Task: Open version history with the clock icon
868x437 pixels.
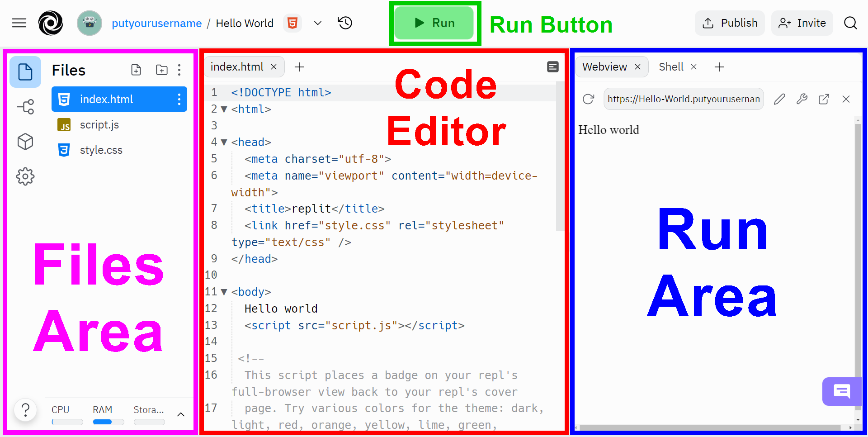Action: point(344,23)
